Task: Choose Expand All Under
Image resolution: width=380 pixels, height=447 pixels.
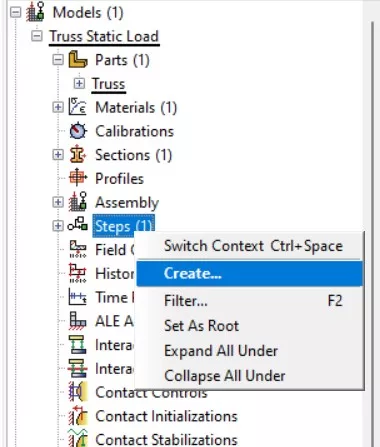Action: point(249,351)
